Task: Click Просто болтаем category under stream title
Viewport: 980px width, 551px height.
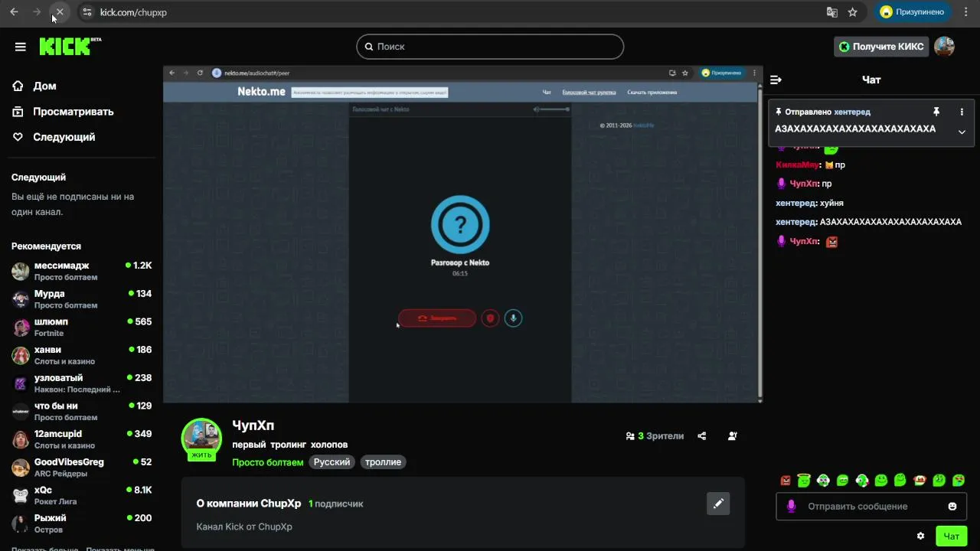Action: tap(268, 462)
